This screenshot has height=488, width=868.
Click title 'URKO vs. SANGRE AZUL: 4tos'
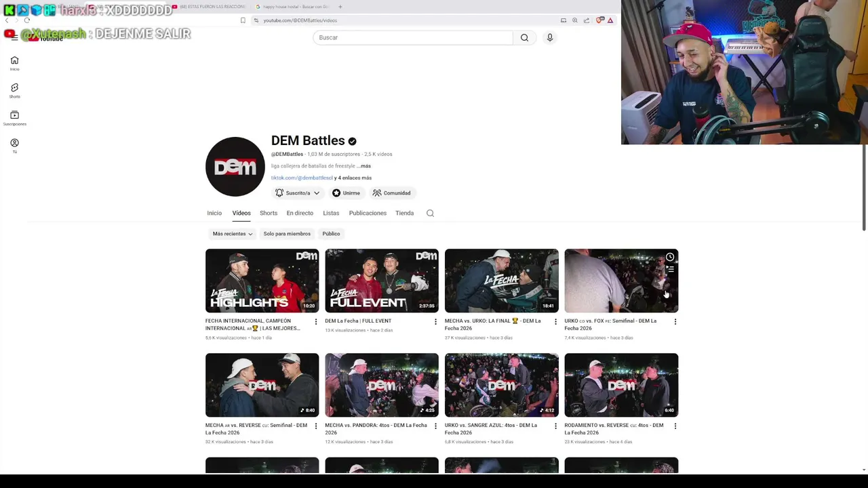(x=491, y=429)
